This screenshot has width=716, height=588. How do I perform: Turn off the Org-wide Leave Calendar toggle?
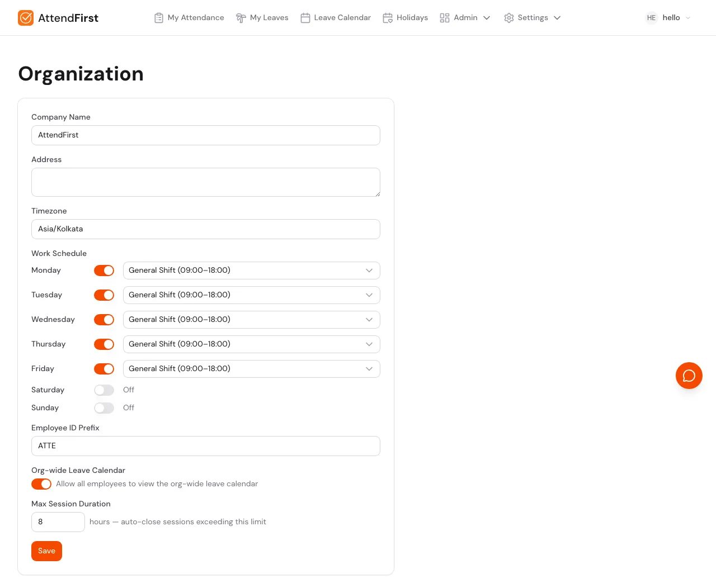pyautogui.click(x=41, y=483)
